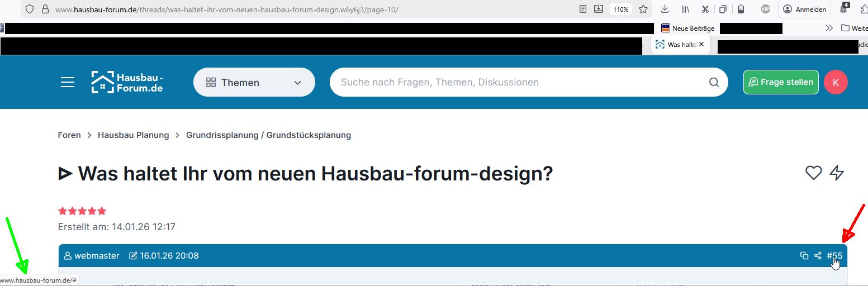868x286 pixels.
Task: Toggle reader view in the address bar
Action: coord(583,9)
